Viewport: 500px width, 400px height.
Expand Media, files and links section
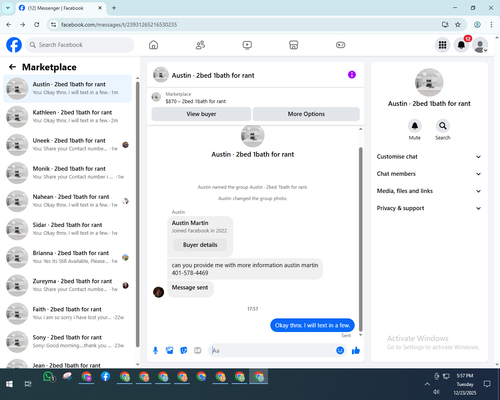pyautogui.click(x=429, y=191)
